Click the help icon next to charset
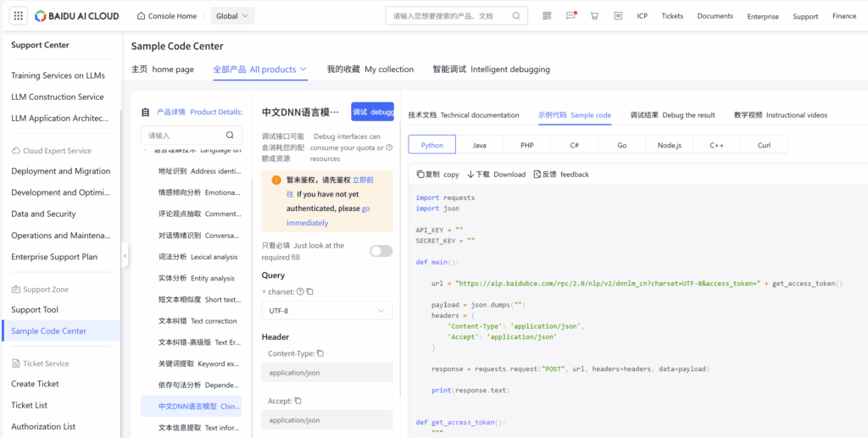Image resolution: width=868 pixels, height=438 pixels. pos(301,292)
